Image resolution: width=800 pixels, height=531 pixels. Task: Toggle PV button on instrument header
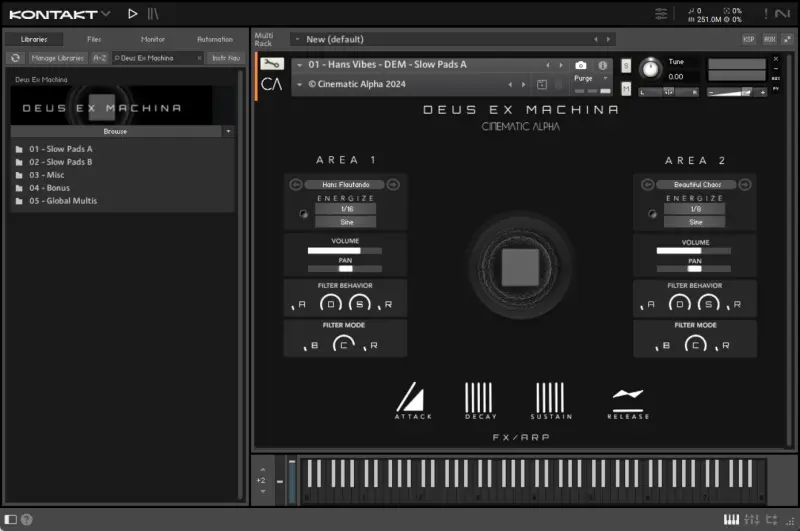[x=776, y=89]
